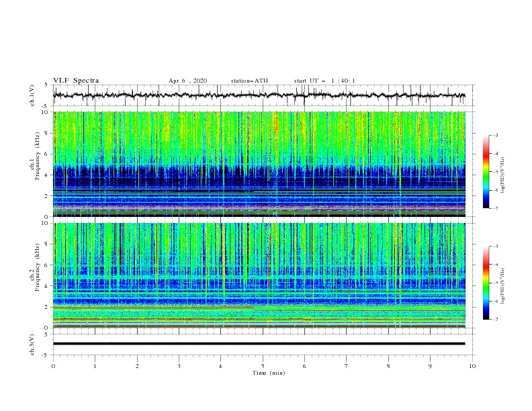Click time axis tick label "7"
This screenshot has width=532, height=411.
point(347,366)
